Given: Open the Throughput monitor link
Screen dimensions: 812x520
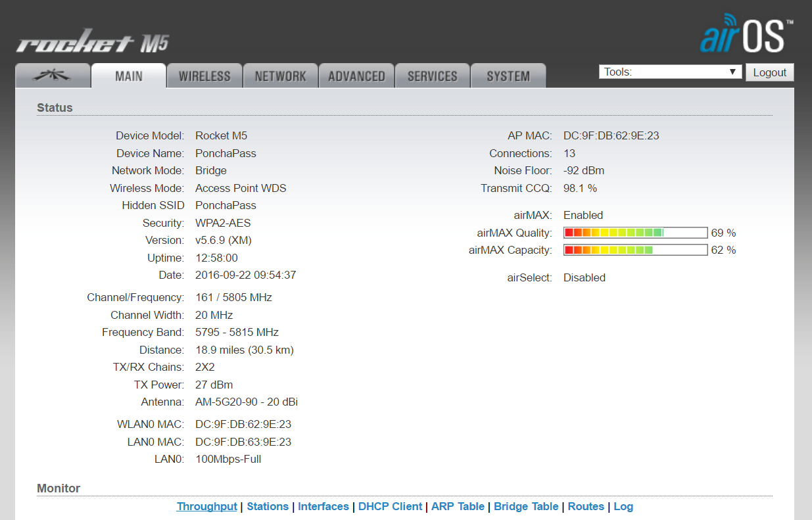Looking at the screenshot, I should (206, 506).
